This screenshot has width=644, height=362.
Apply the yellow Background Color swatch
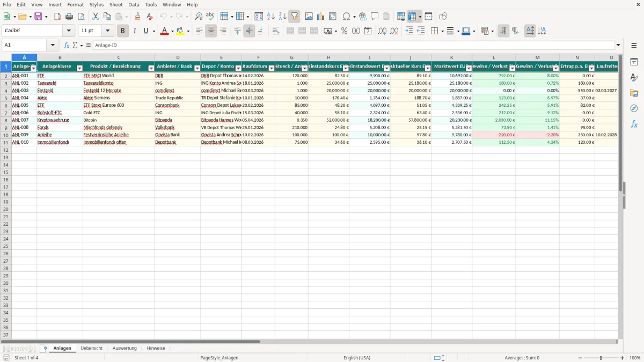180,31
